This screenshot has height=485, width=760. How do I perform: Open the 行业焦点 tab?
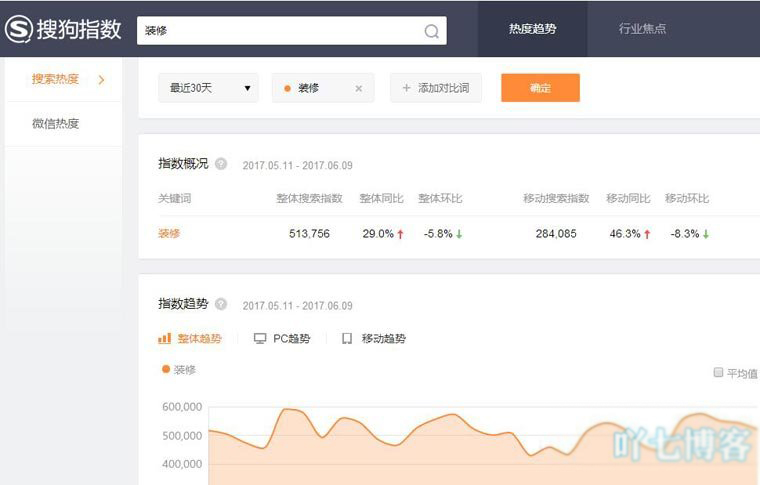tap(642, 29)
